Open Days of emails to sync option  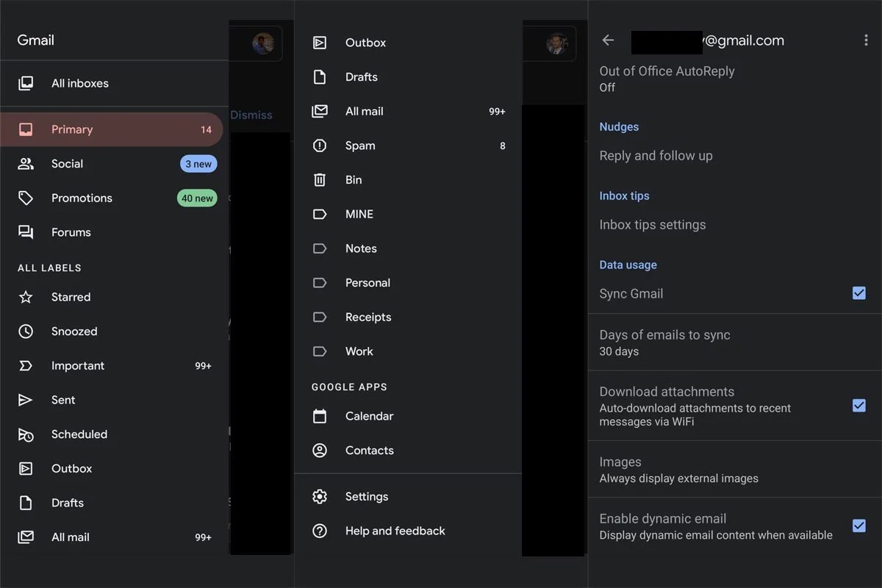coord(735,343)
